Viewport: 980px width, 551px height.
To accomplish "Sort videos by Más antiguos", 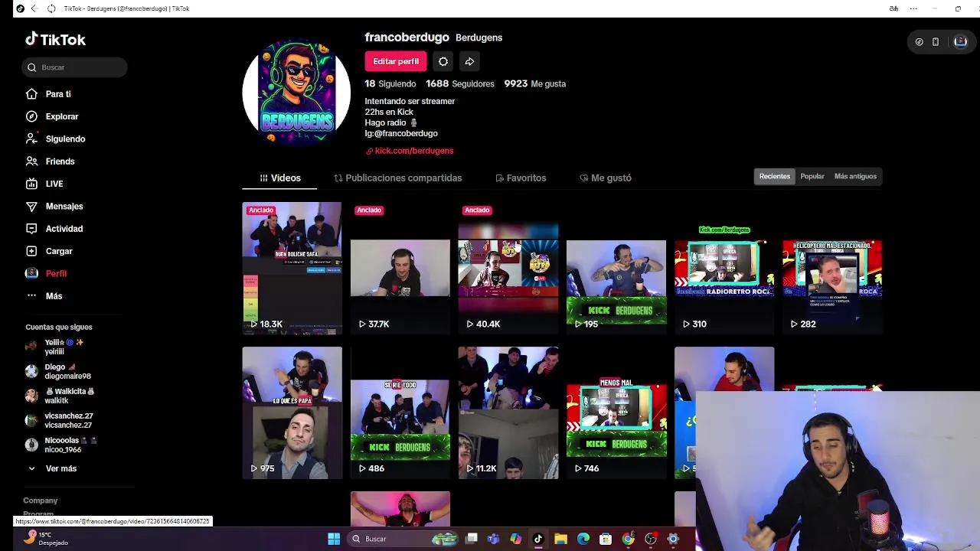I will pyautogui.click(x=855, y=176).
